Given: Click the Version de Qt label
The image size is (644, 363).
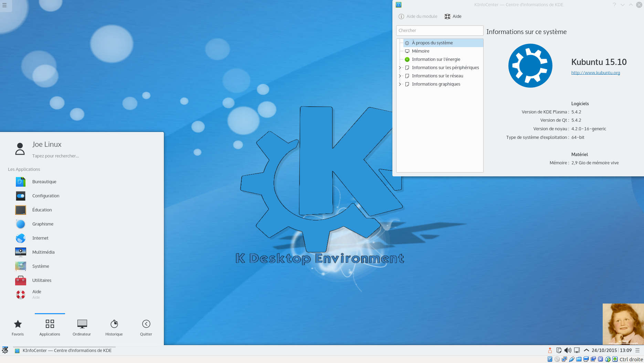Looking at the screenshot, I should (555, 120).
